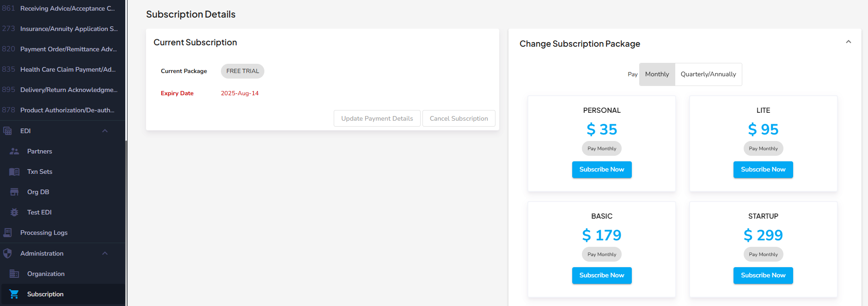Collapse the EDI menu section
This screenshot has height=306, width=868.
pyautogui.click(x=105, y=131)
